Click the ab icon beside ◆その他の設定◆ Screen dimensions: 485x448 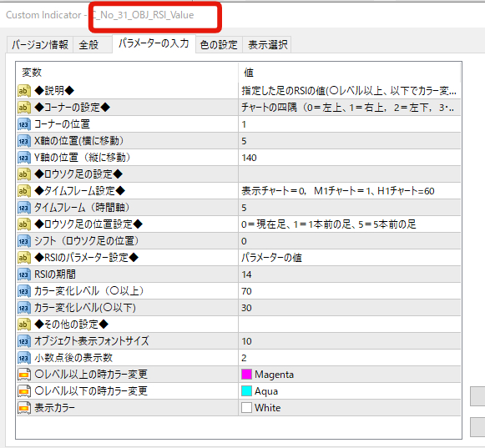point(24,325)
